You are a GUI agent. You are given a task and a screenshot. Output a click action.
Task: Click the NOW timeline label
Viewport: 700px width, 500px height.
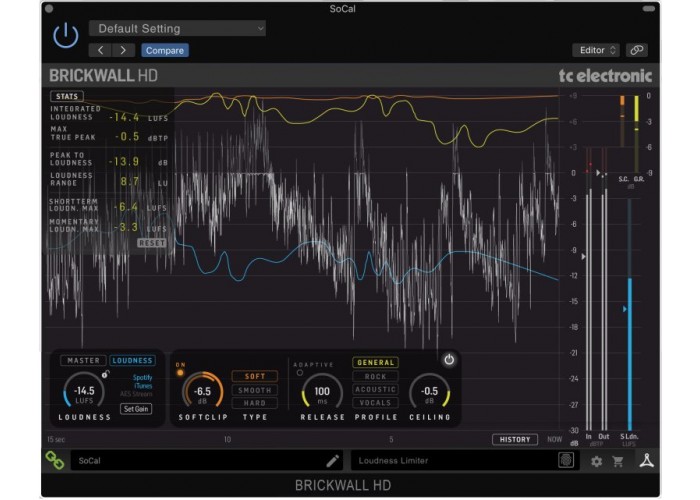pyautogui.click(x=554, y=440)
